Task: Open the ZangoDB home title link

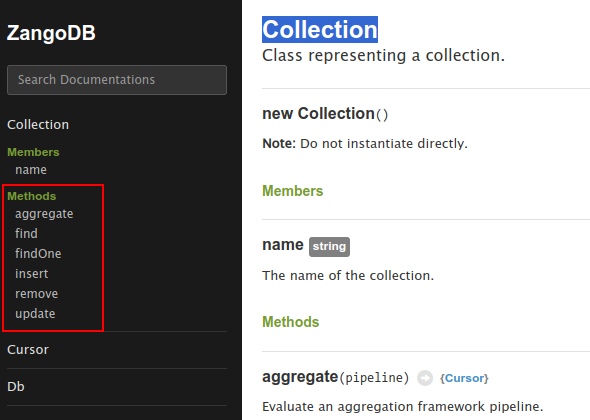Action: pos(51,33)
